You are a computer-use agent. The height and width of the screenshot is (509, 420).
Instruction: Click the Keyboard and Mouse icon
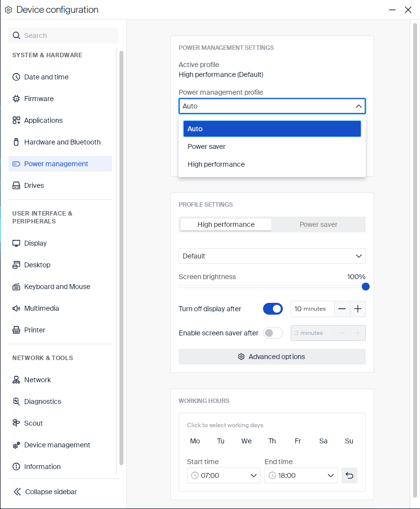tap(16, 287)
